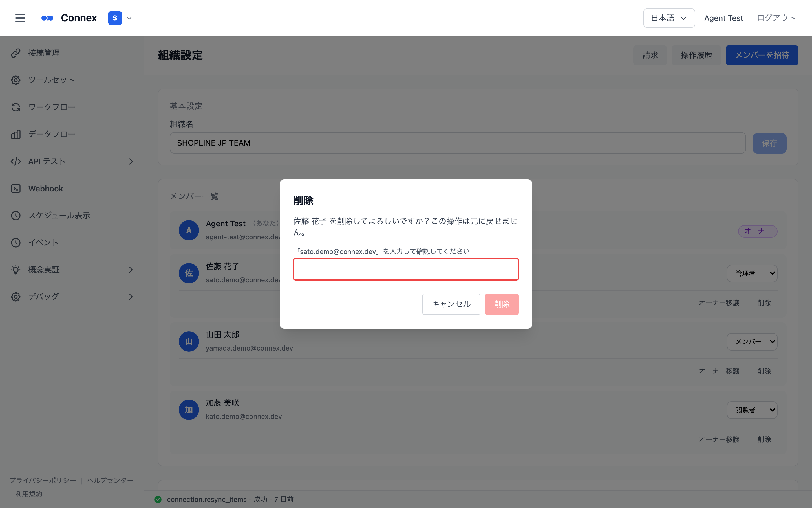Click the blue S organization badge
812x508 pixels.
(115, 18)
